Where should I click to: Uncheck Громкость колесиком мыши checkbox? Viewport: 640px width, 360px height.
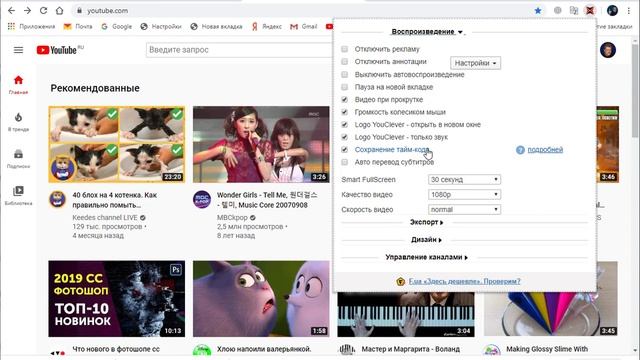tap(344, 112)
